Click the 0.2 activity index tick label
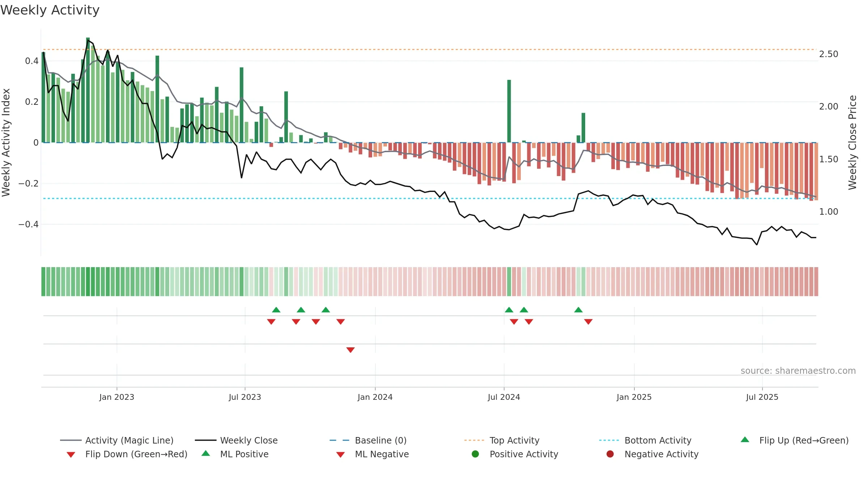Image resolution: width=868 pixels, height=488 pixels. click(32, 102)
